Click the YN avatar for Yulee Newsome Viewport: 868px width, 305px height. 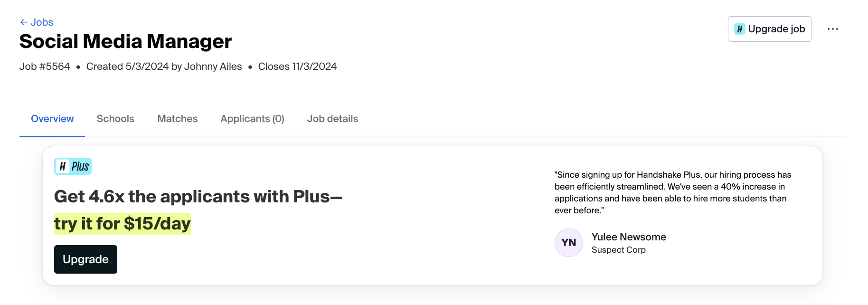tap(568, 242)
